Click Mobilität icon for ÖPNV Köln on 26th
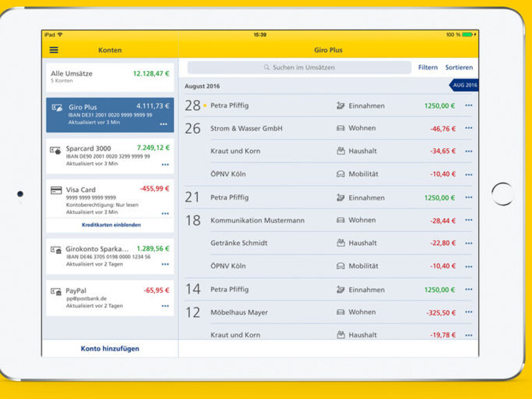Viewport: 532px width, 399px height. 341,174
